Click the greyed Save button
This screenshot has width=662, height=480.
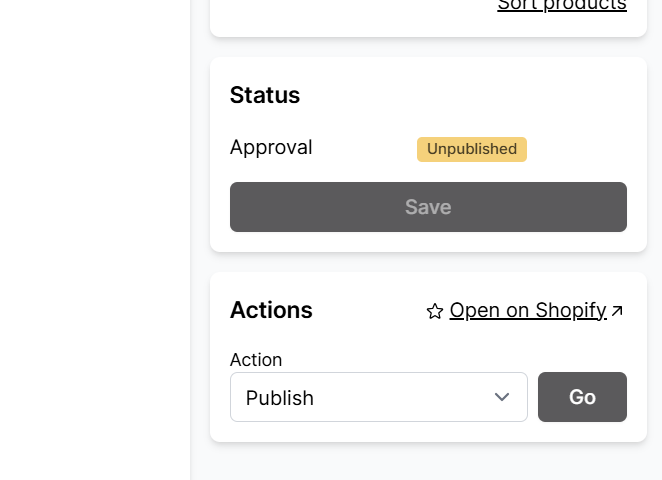point(428,207)
